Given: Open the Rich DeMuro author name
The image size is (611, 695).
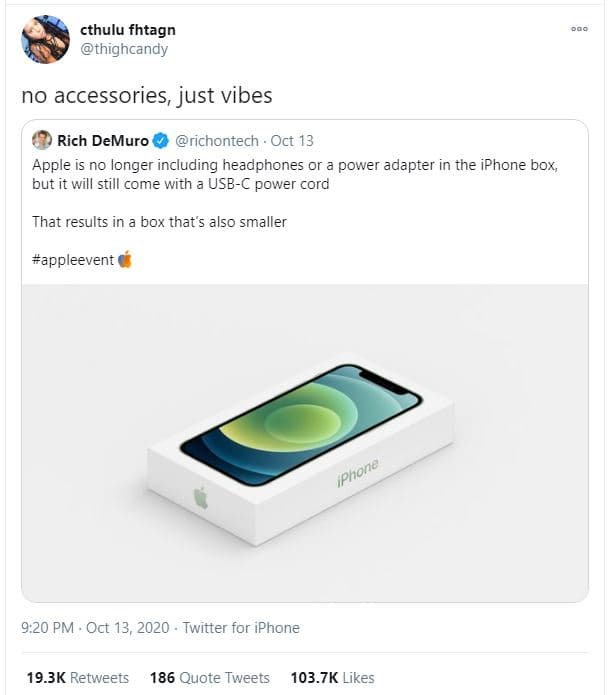Looking at the screenshot, I should (x=102, y=141).
